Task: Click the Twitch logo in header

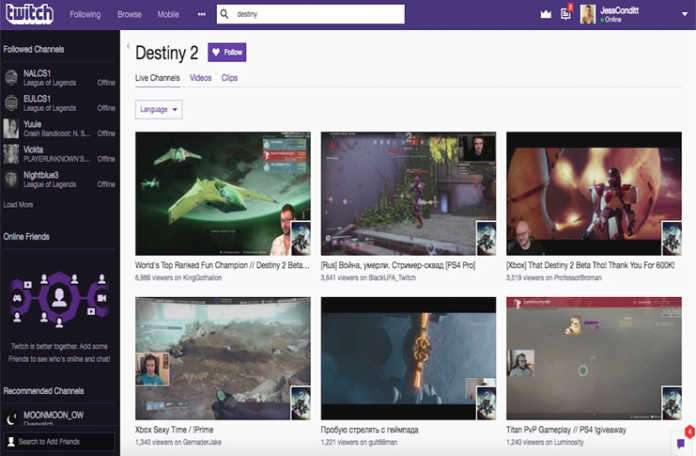Action: 29,14
